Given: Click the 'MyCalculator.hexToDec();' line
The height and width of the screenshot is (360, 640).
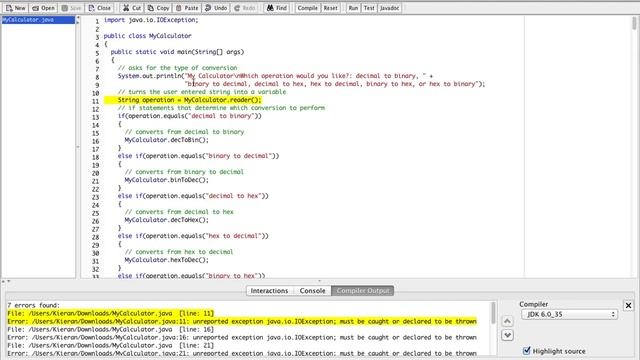Looking at the screenshot, I should [167, 260].
